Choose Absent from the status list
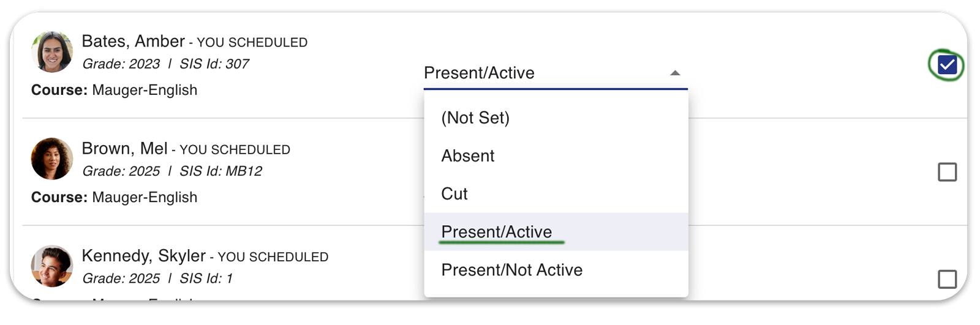 coord(556,155)
